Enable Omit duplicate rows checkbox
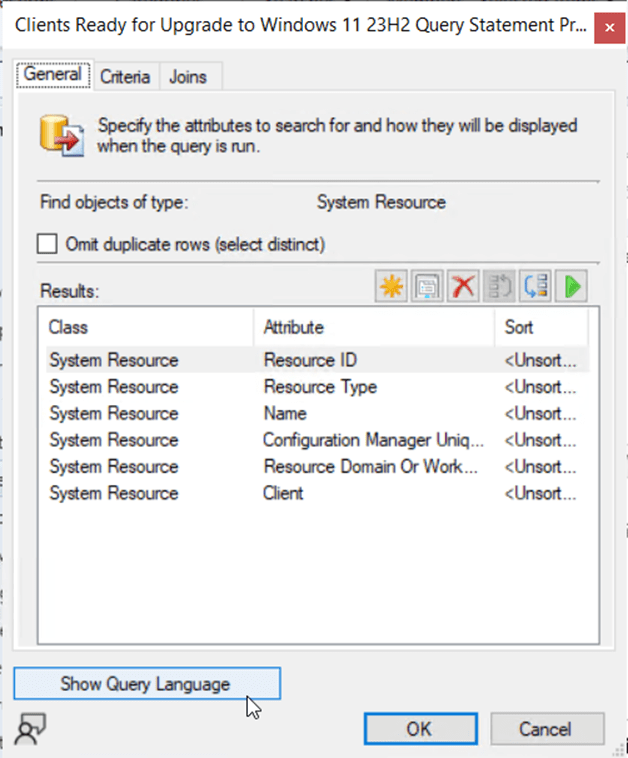This screenshot has width=628, height=758. (x=48, y=244)
